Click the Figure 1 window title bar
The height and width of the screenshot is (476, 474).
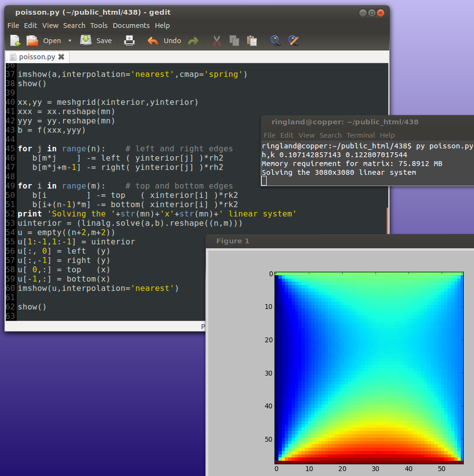(x=340, y=241)
